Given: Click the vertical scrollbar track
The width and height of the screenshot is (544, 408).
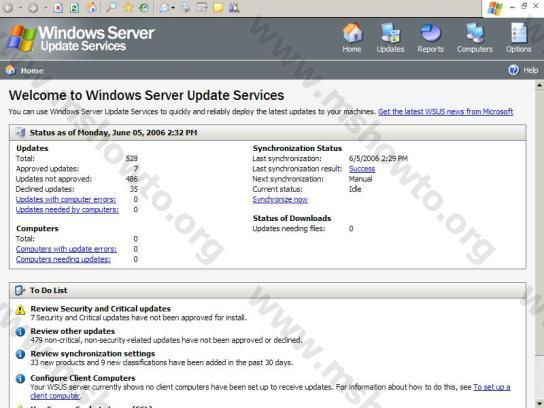Looking at the screenshot, I should pyautogui.click(x=539, y=378).
